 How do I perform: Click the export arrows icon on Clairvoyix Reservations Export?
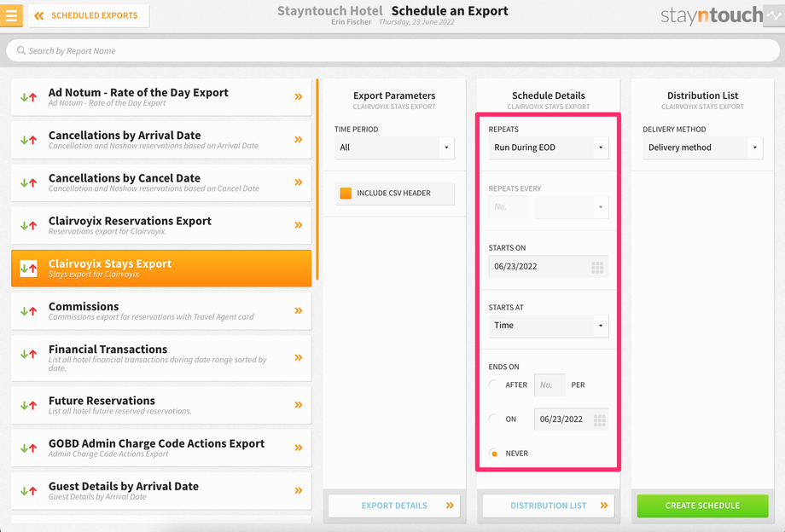point(28,225)
